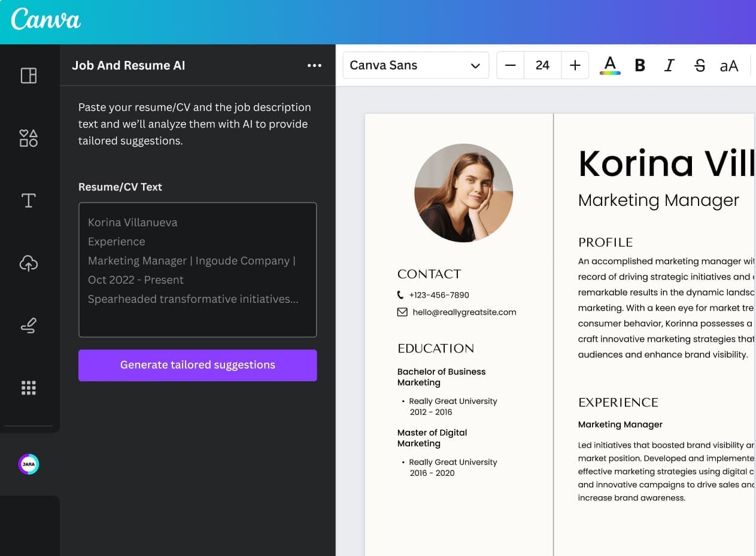Screen dimensions: 756x556
Task: Open the Canva Sans font dropdown
Action: point(415,65)
